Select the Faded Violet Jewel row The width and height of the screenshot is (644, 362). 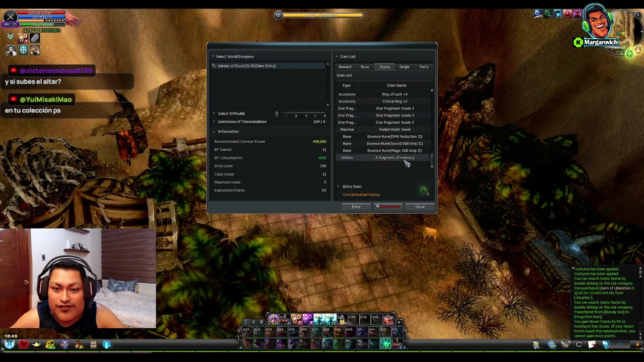click(383, 129)
